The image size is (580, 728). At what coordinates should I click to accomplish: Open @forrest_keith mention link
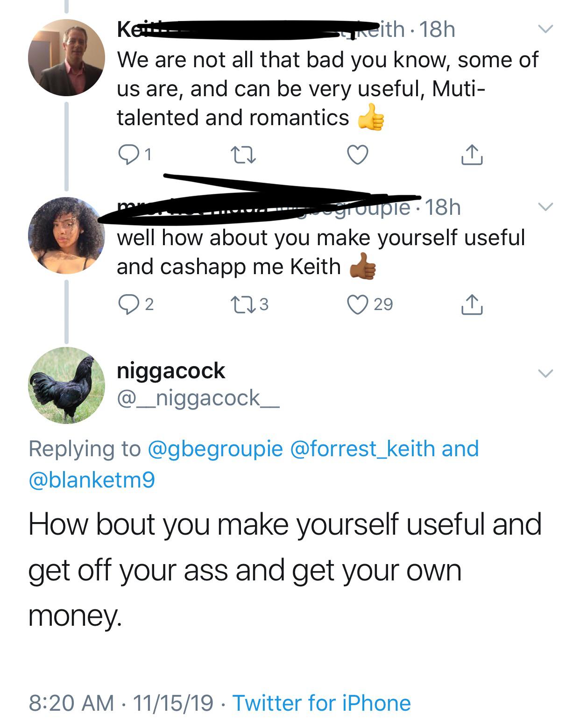point(362,449)
